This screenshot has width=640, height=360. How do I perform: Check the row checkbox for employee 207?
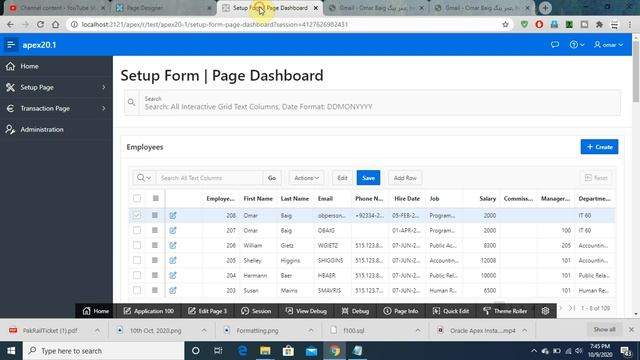pos(137,230)
